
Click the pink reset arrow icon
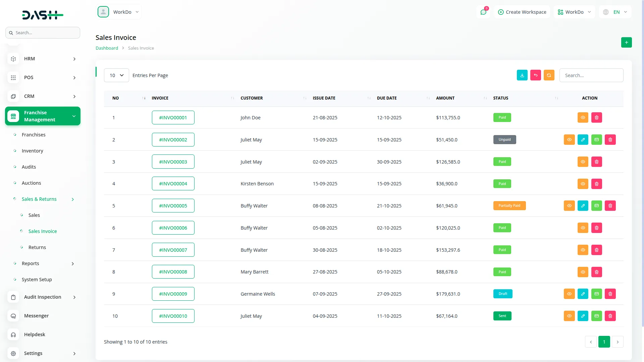click(x=536, y=75)
